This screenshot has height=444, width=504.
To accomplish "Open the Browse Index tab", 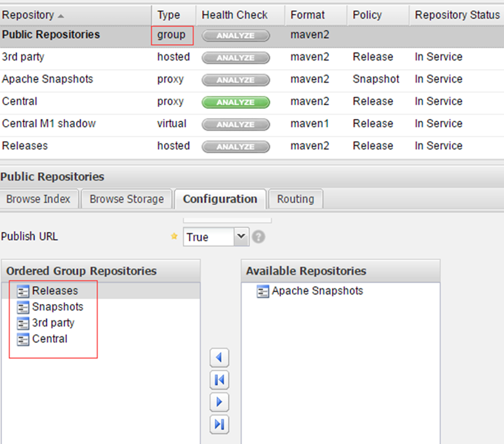I will pyautogui.click(x=38, y=199).
